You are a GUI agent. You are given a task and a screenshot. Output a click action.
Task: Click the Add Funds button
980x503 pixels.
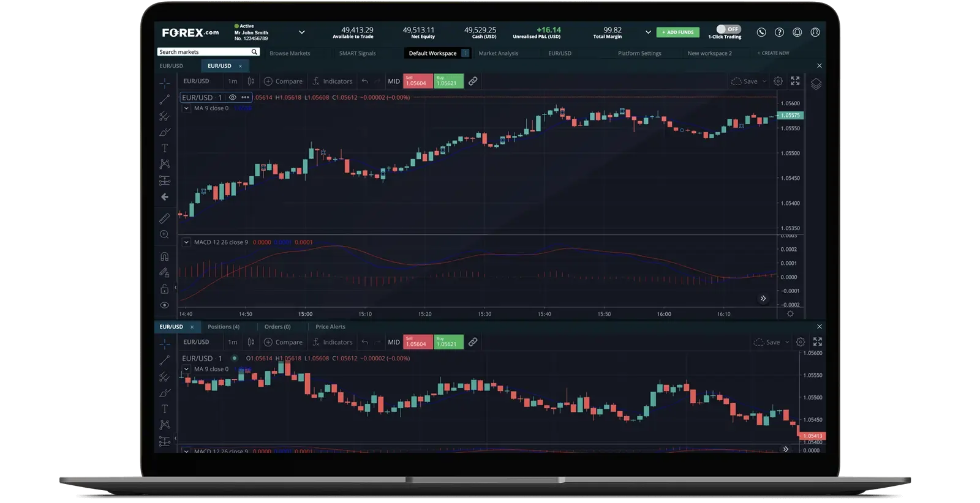coord(678,32)
